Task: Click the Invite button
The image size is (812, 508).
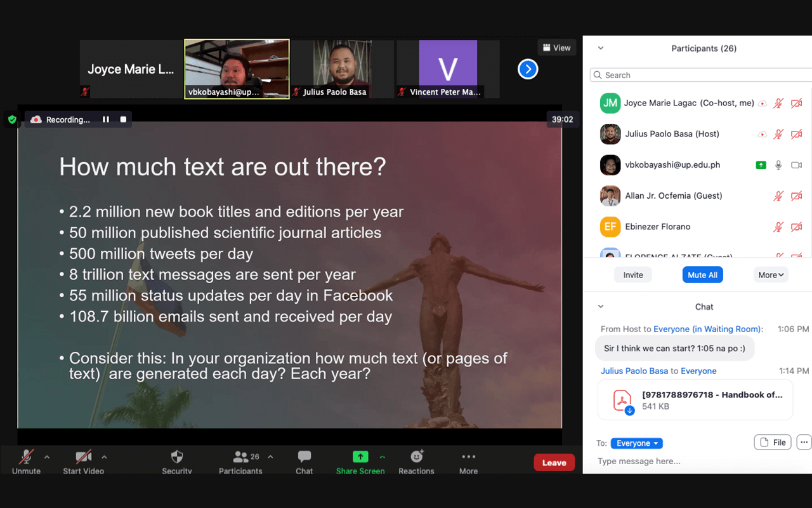Action: [x=633, y=275]
